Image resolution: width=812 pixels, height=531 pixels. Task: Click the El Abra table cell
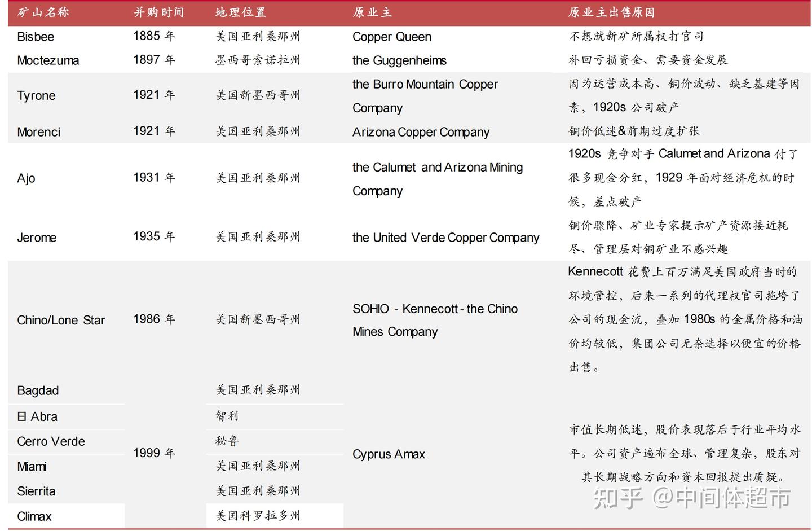click(36, 416)
